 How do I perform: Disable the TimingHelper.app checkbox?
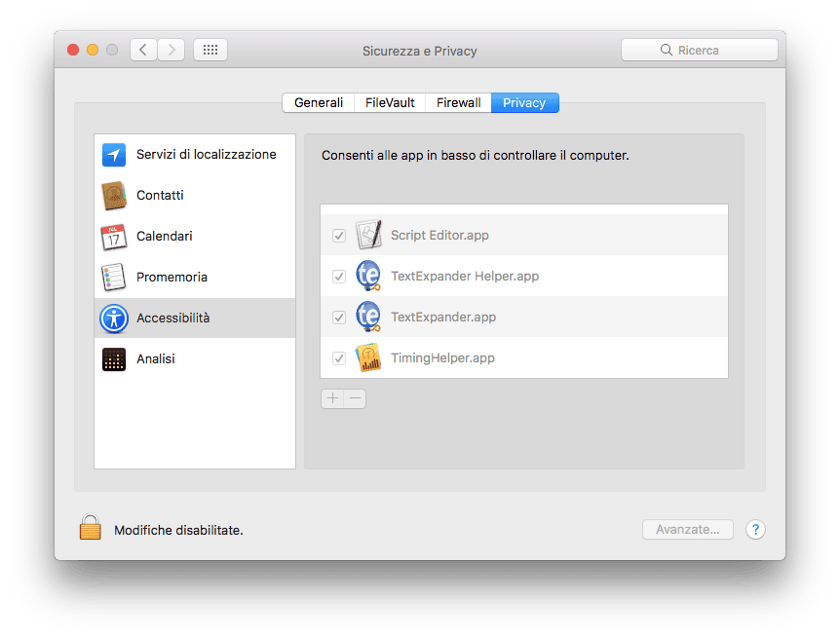(x=339, y=357)
